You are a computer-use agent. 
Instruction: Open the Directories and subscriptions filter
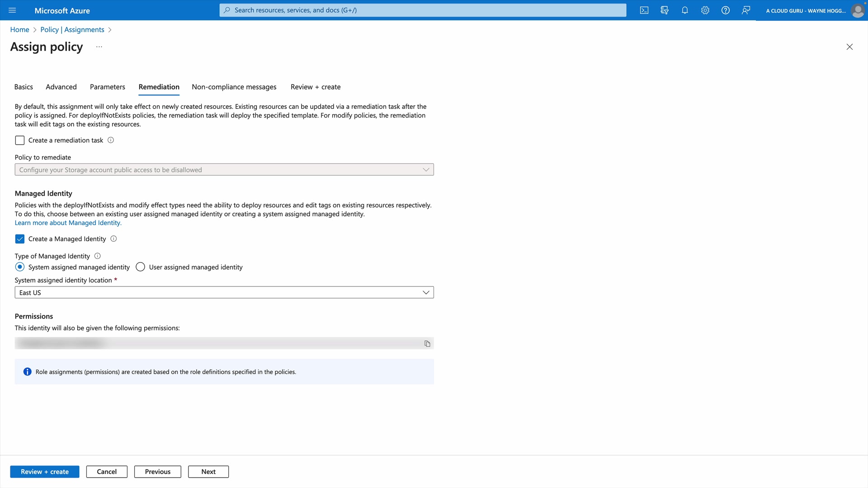665,10
